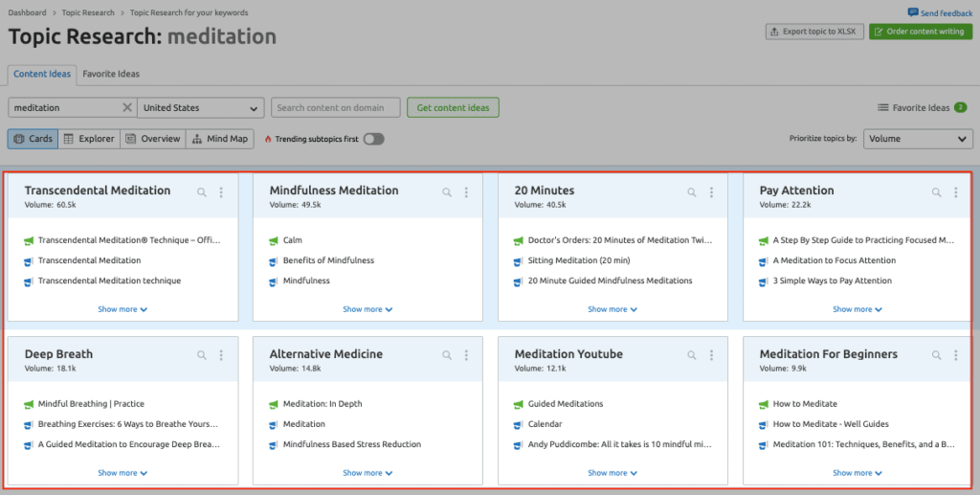The height and width of the screenshot is (495, 980).
Task: Select the Explorer view
Action: (x=88, y=139)
